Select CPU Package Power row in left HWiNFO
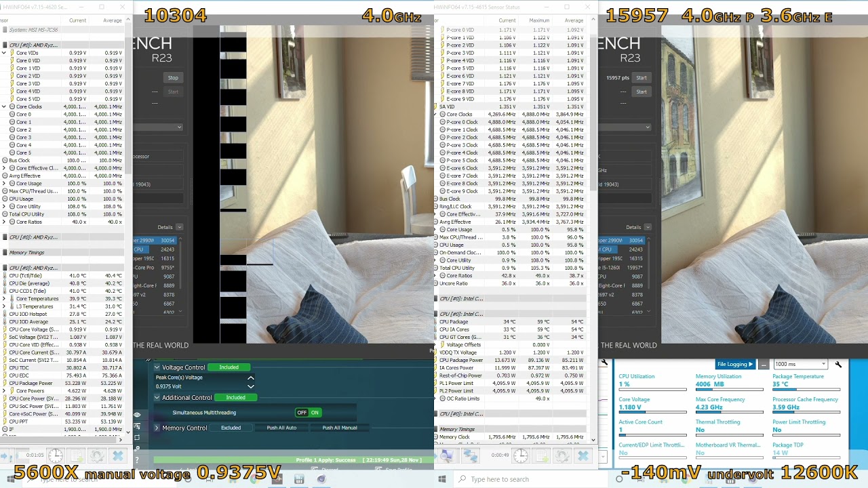The image size is (868, 488). click(62, 384)
